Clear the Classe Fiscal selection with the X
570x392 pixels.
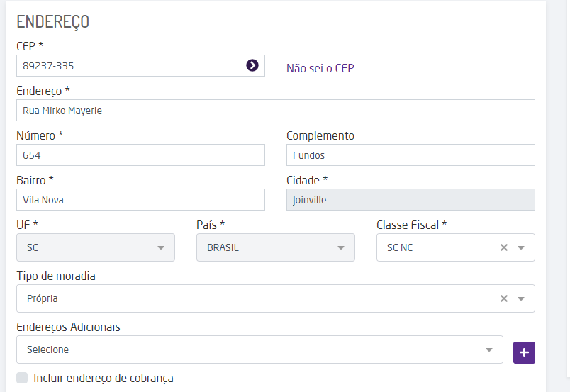[x=504, y=247]
